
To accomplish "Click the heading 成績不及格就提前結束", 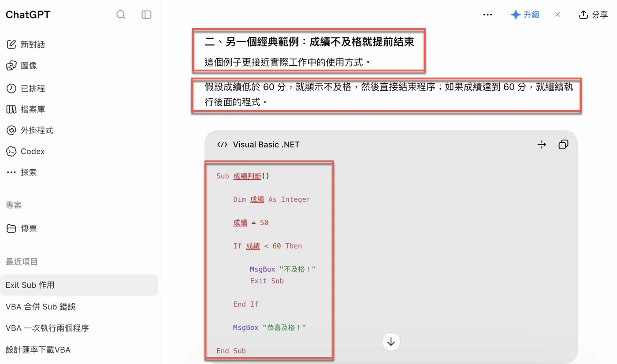I will point(362,42).
